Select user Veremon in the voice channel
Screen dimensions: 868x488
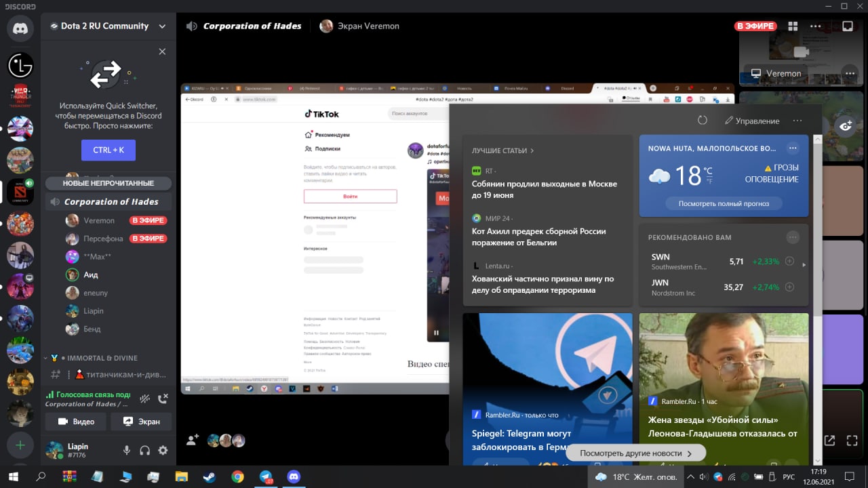[108, 220]
